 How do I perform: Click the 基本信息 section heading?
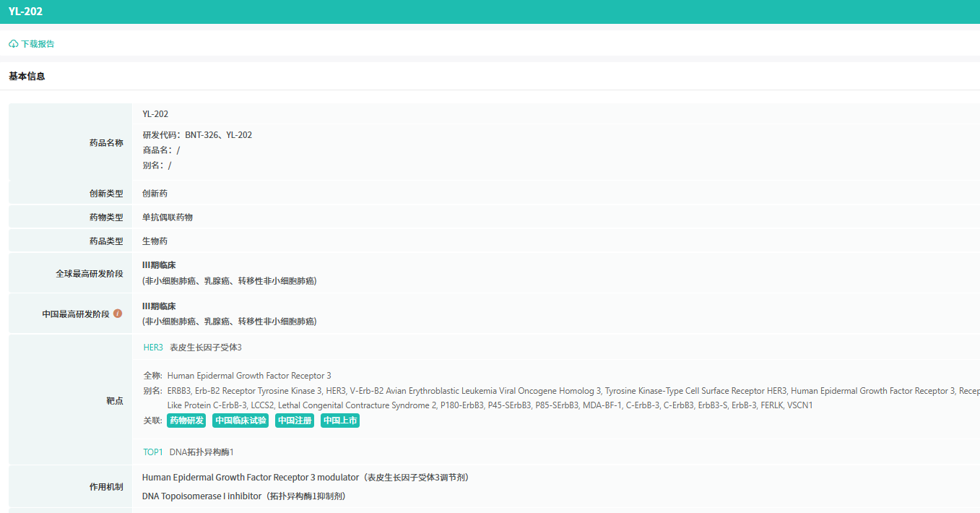27,76
